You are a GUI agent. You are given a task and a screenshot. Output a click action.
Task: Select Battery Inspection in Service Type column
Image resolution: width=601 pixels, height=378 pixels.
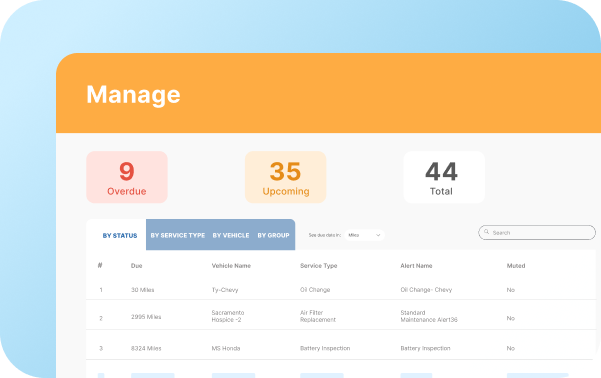[x=325, y=348]
